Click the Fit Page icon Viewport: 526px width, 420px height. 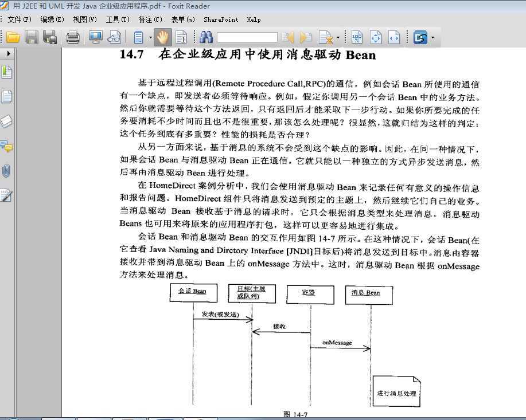pyautogui.click(x=376, y=37)
